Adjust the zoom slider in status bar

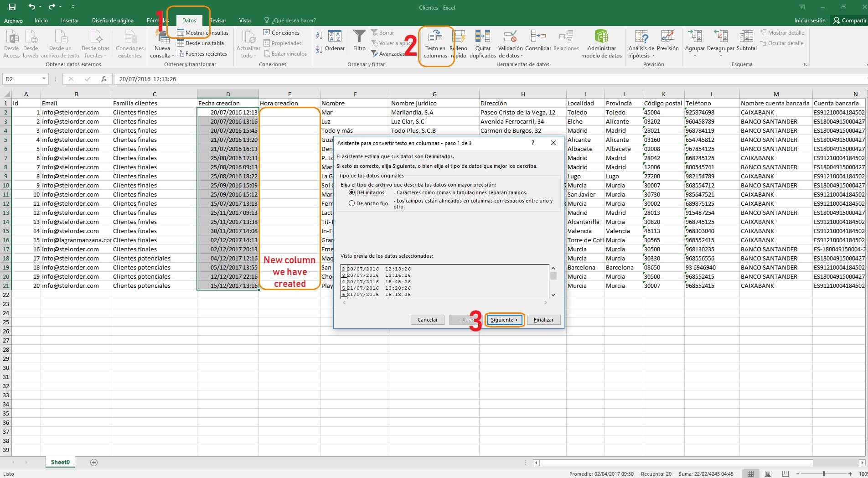[x=823, y=474]
